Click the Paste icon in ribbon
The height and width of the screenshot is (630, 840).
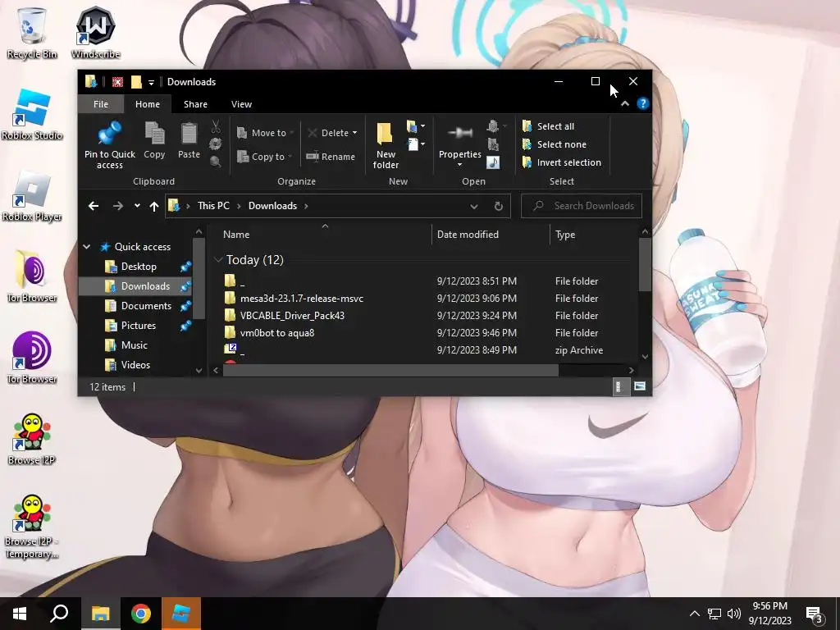click(189, 134)
